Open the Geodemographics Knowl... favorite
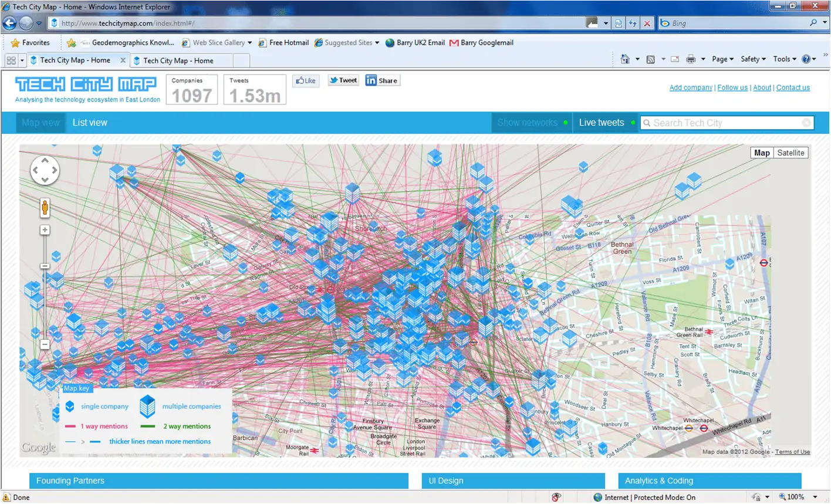Image resolution: width=831 pixels, height=504 pixels. [127, 43]
